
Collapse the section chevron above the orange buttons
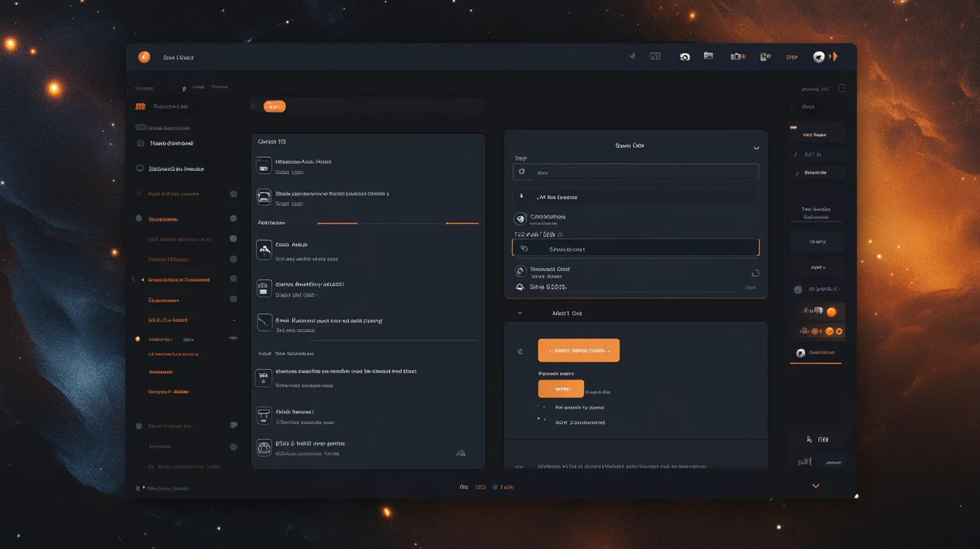[x=520, y=313]
